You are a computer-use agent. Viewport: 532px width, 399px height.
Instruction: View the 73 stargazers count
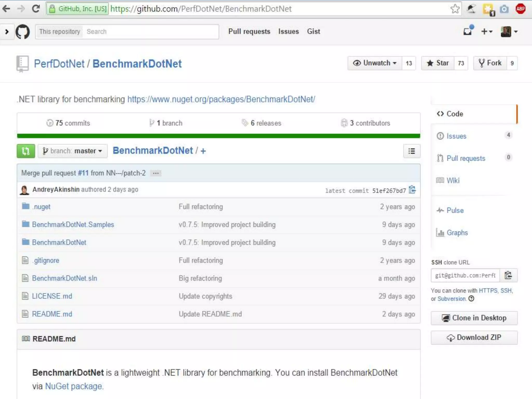coord(461,63)
